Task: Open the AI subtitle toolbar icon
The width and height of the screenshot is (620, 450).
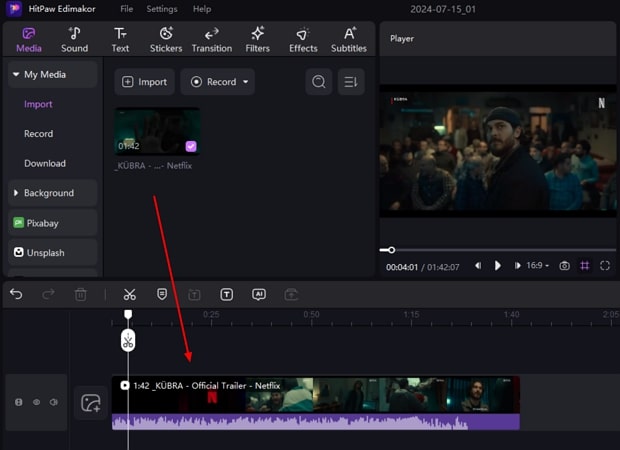Action: click(x=259, y=294)
